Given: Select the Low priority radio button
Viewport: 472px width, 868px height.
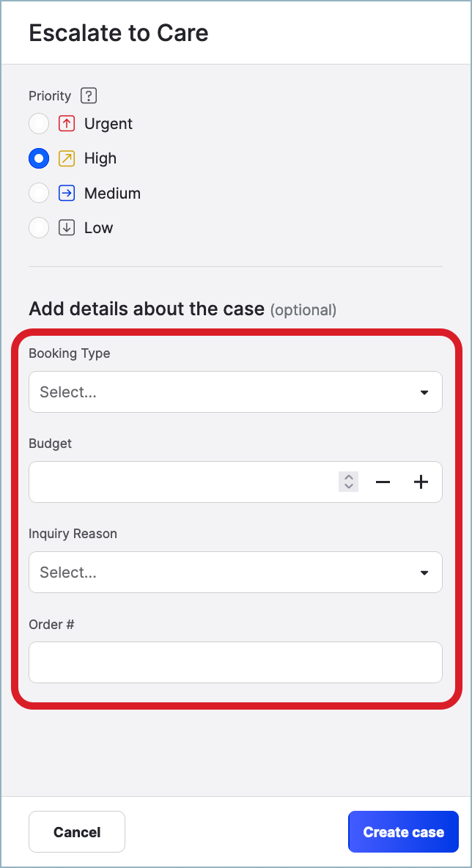Looking at the screenshot, I should [39, 228].
